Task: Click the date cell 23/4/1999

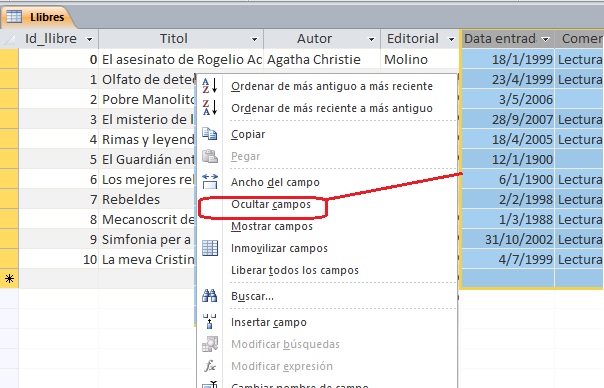Action: coord(508,79)
